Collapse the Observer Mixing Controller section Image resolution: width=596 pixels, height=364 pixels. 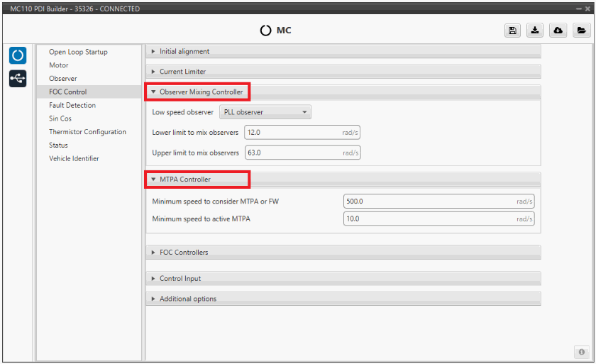[201, 92]
